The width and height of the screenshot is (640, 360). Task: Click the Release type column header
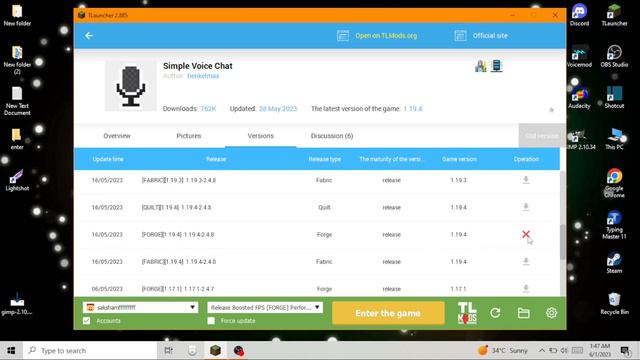point(324,159)
